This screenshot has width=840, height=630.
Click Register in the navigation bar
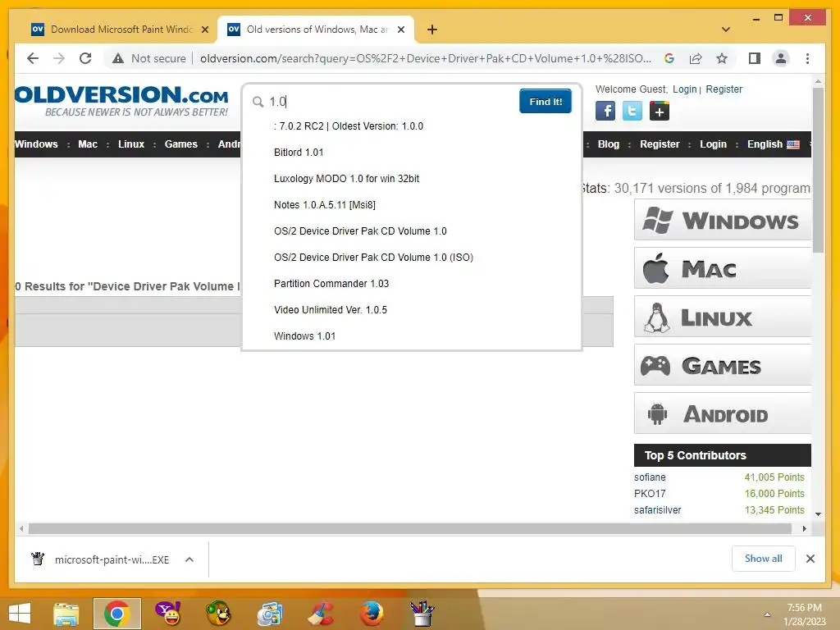pos(660,144)
